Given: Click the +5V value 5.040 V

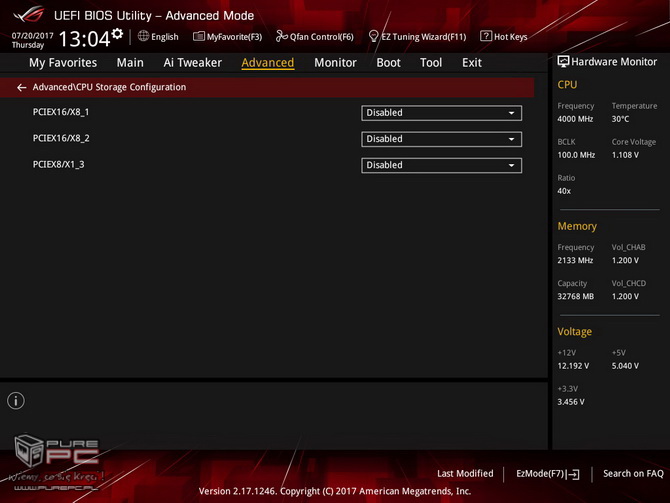Looking at the screenshot, I should [x=625, y=366].
